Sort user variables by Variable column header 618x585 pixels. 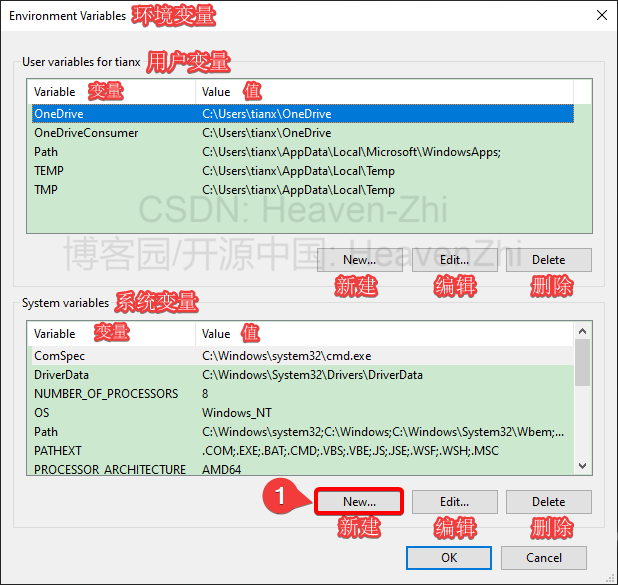click(112, 92)
